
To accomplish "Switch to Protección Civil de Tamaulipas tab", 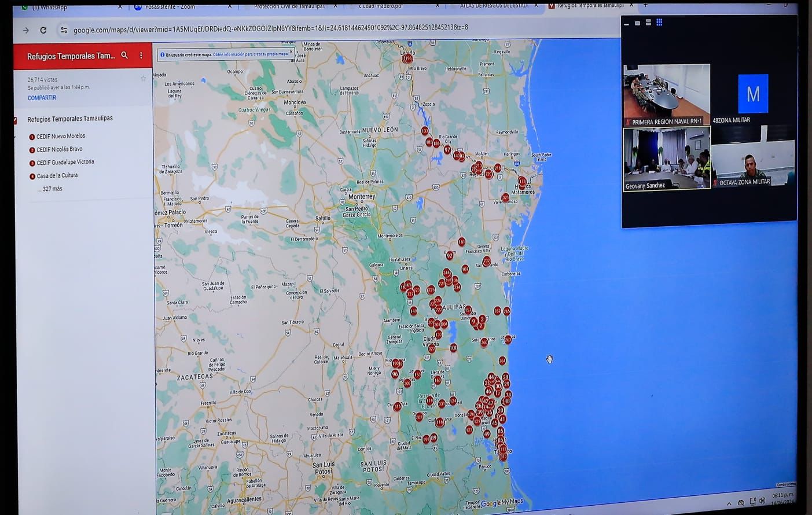I will coord(289,6).
